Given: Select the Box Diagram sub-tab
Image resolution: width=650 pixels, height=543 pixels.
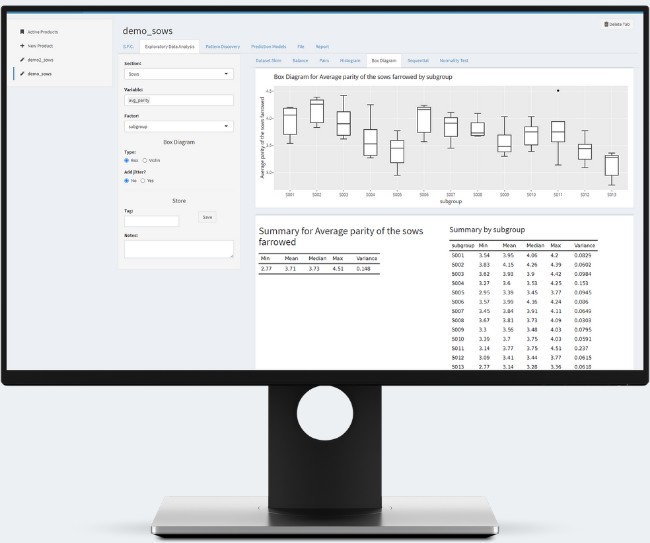Looking at the screenshot, I should pyautogui.click(x=384, y=61).
